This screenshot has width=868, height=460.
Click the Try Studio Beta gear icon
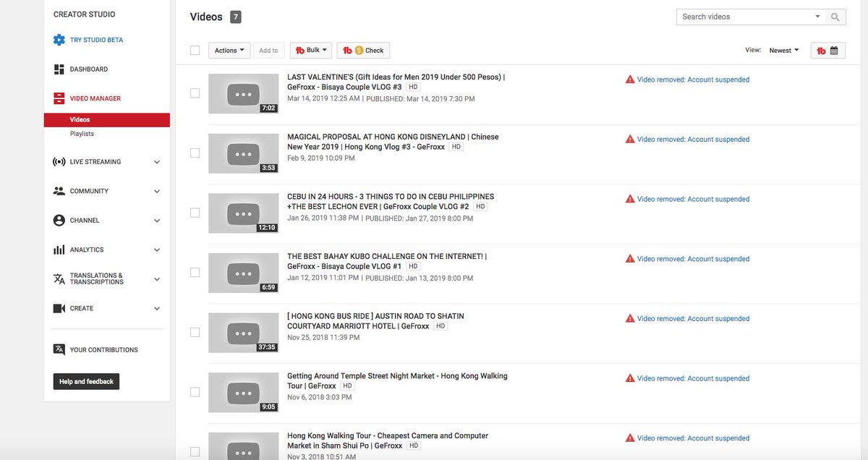pos(59,40)
